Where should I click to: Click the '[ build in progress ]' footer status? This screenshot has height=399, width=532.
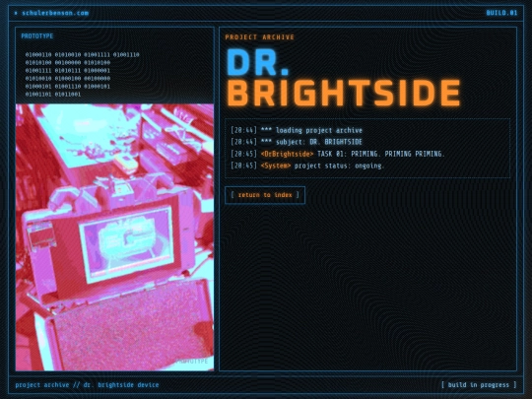(x=479, y=385)
